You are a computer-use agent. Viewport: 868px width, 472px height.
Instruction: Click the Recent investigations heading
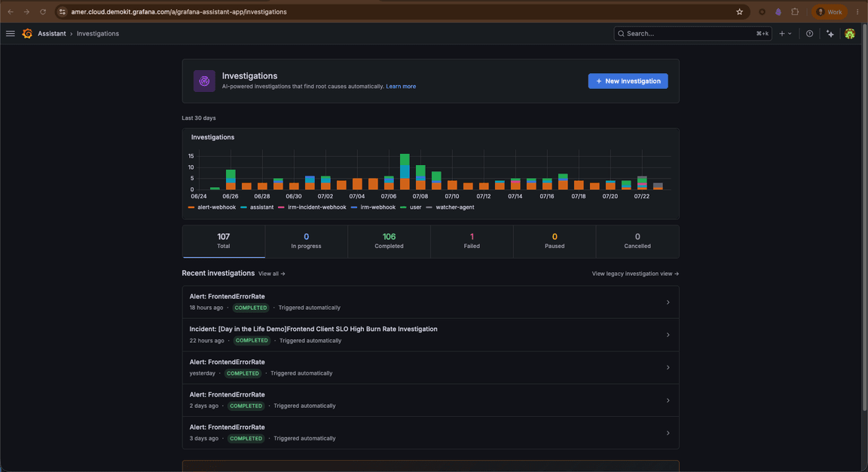(218, 273)
